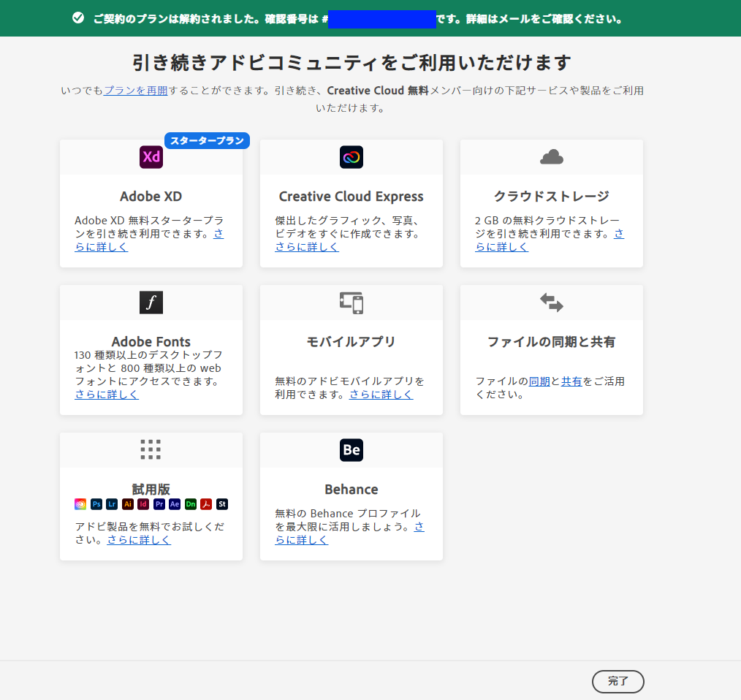Image resolution: width=741 pixels, height=700 pixels.
Task: Click the trial apps grid icon
Action: pos(151,449)
